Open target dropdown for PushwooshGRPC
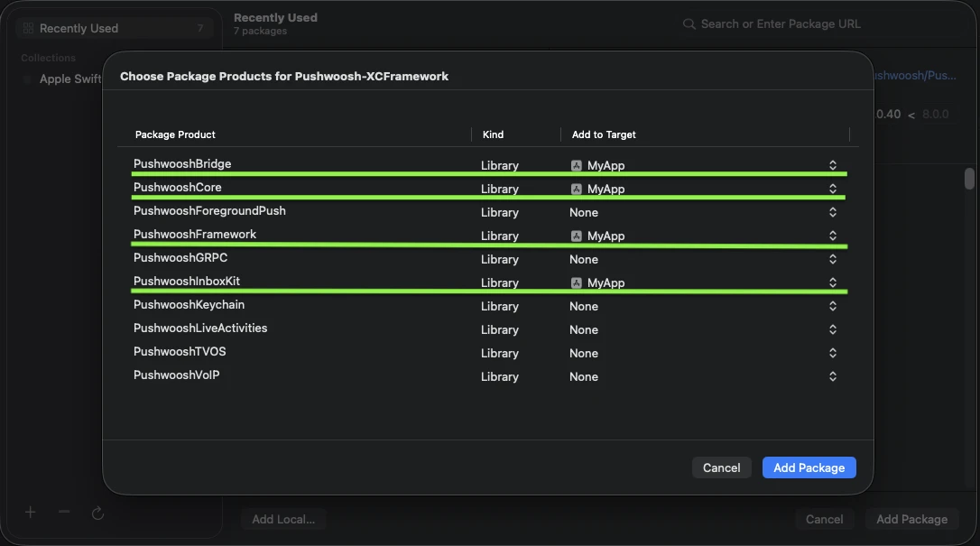 833,259
